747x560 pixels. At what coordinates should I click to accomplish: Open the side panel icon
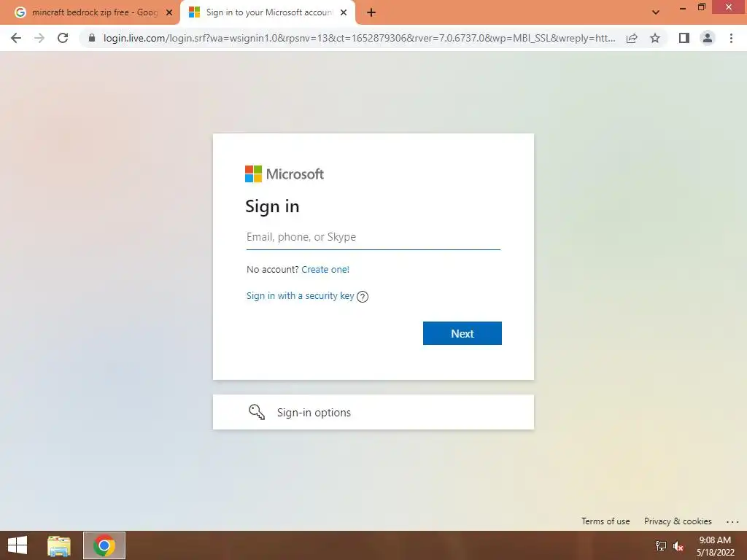point(684,38)
